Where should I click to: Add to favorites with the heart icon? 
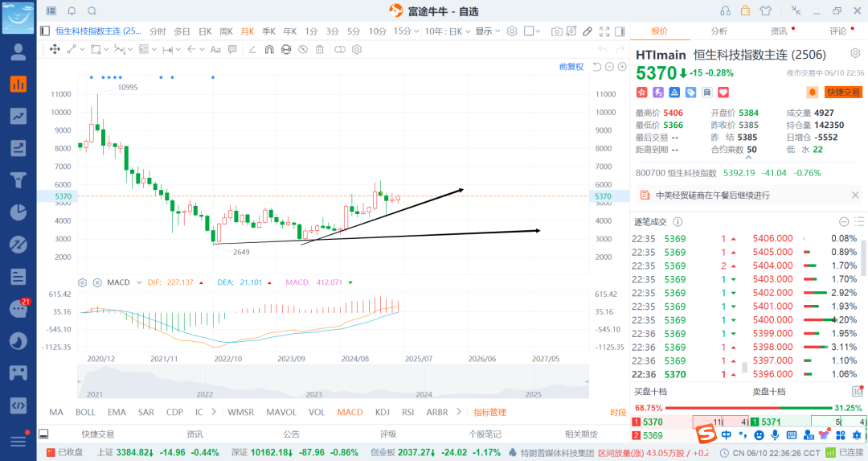click(x=723, y=92)
